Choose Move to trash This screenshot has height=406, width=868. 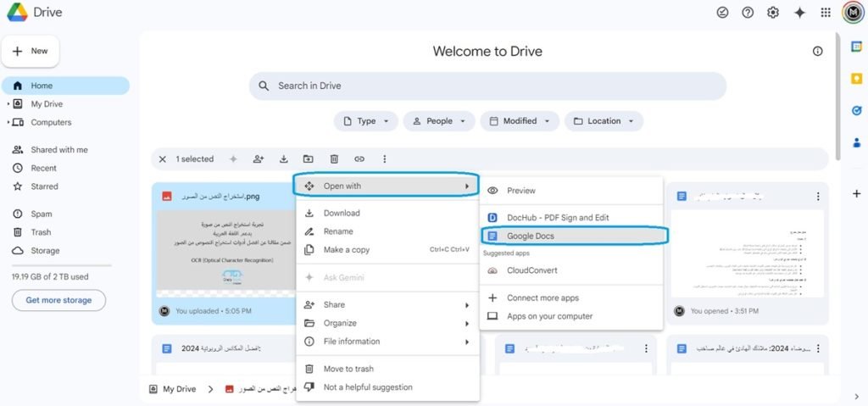click(x=387, y=369)
